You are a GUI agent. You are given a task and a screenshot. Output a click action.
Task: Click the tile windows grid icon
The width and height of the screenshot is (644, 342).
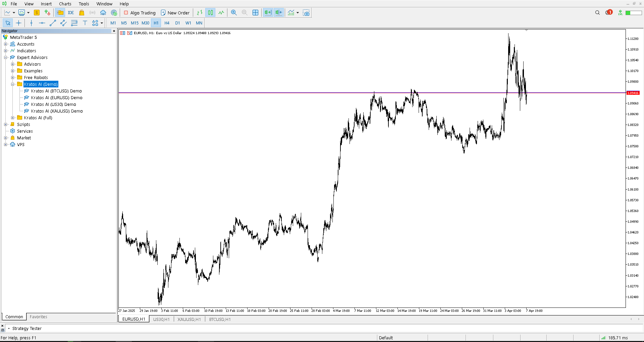pos(255,13)
